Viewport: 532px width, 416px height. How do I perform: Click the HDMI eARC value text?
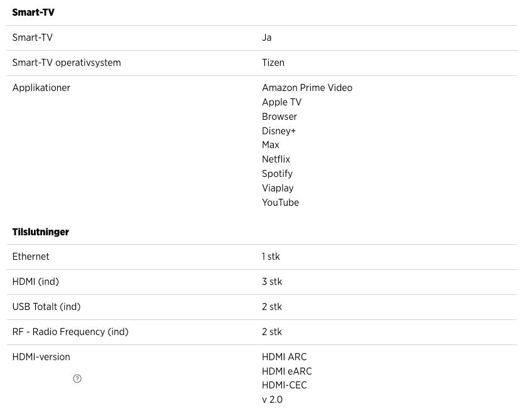(x=287, y=371)
